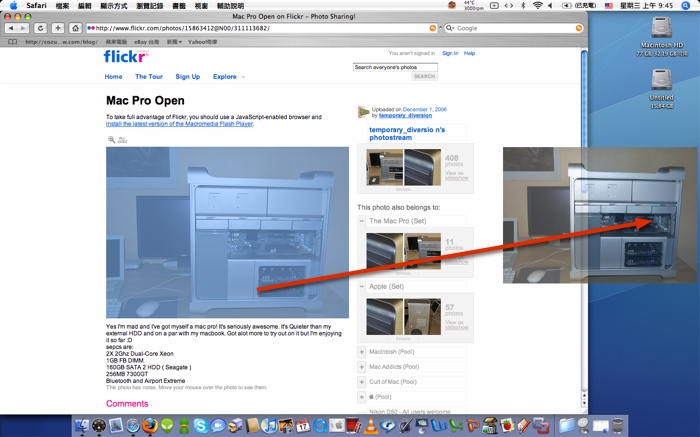Open Macintosh HD drive on the desktop
This screenshot has width=700, height=437.
(661, 28)
